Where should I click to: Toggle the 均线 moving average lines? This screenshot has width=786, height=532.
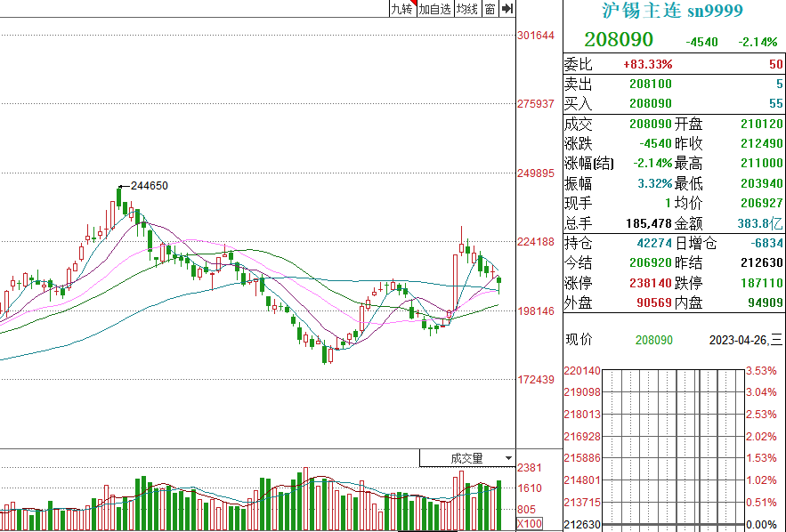click(466, 9)
